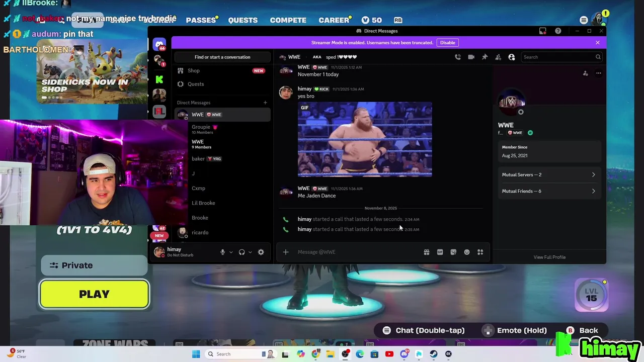The image size is (644, 362).
Task: Deafen audio with the headphones icon
Action: click(x=242, y=252)
